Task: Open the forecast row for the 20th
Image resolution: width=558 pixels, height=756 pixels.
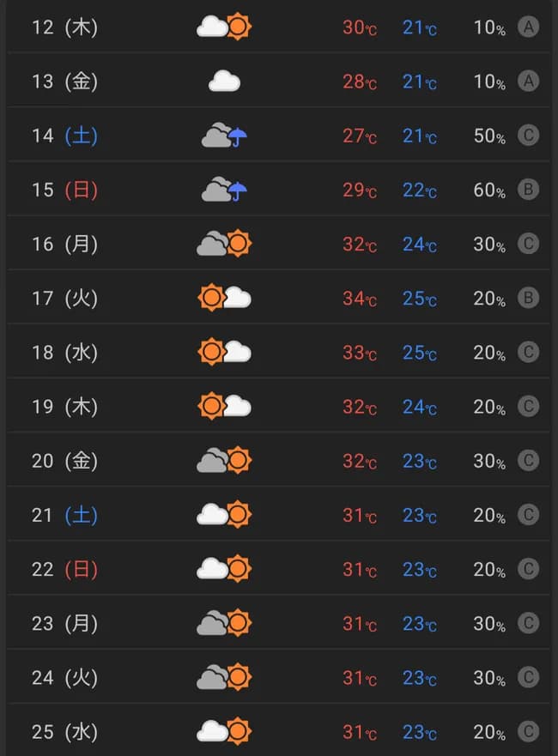Action: coord(279,461)
